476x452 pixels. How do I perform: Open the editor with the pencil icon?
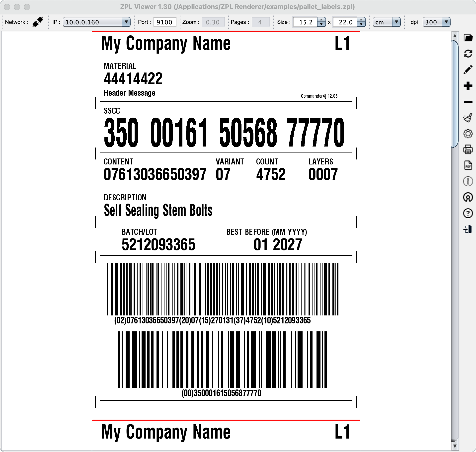[468, 70]
